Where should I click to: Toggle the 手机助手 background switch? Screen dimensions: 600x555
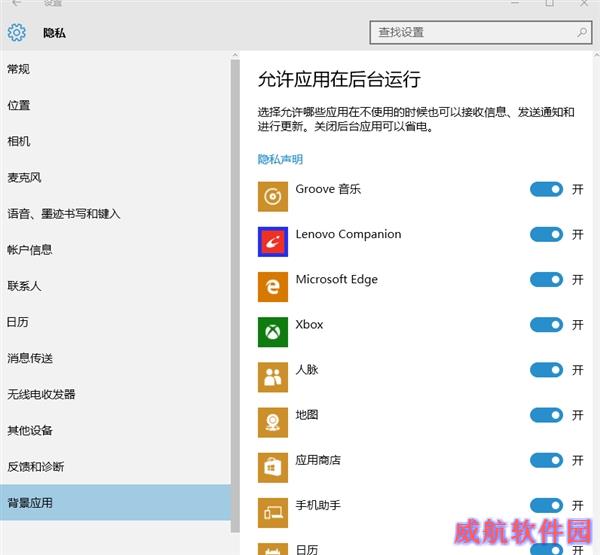546,505
